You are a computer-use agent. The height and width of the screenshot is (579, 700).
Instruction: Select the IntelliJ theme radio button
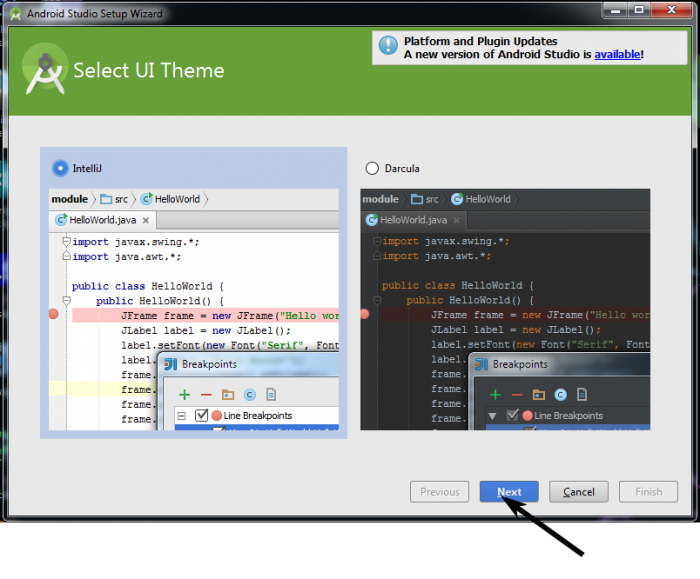coord(61,168)
